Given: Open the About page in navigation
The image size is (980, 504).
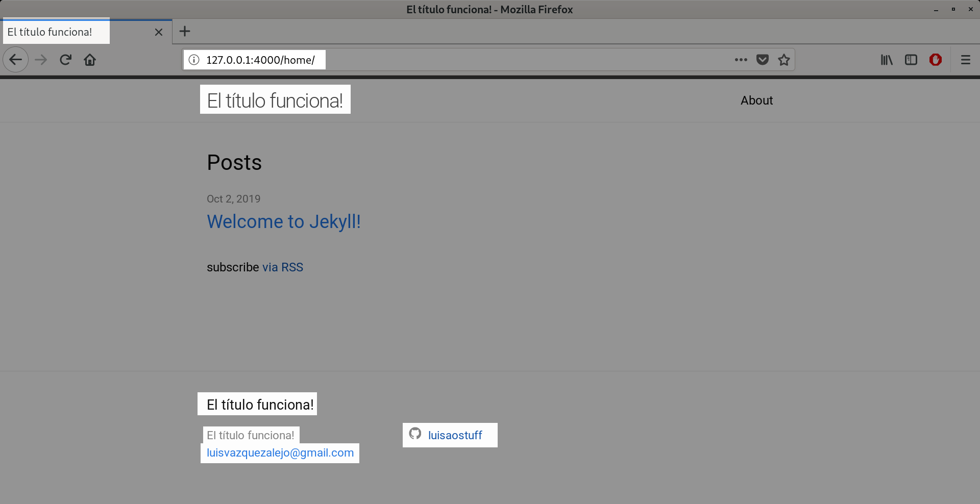Looking at the screenshot, I should pos(756,100).
